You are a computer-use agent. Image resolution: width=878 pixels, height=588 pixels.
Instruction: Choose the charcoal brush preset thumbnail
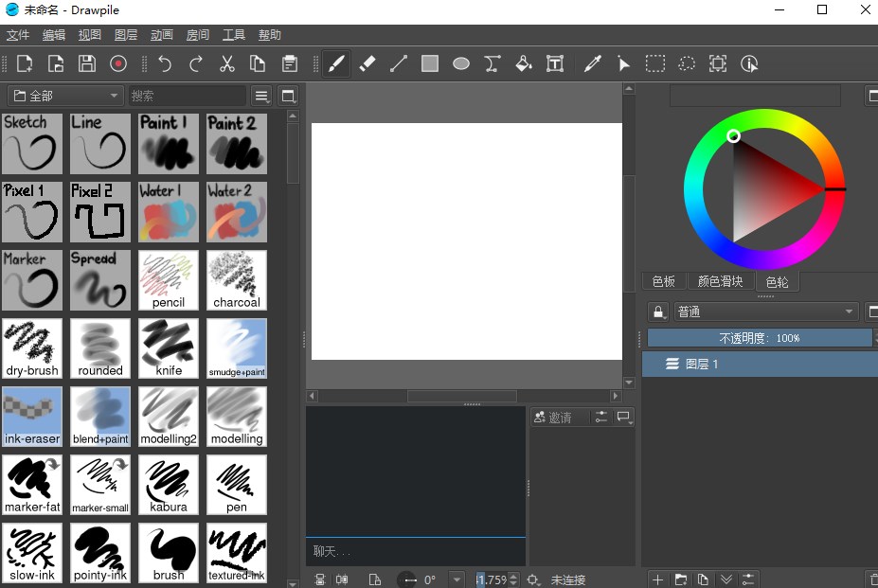[236, 279]
